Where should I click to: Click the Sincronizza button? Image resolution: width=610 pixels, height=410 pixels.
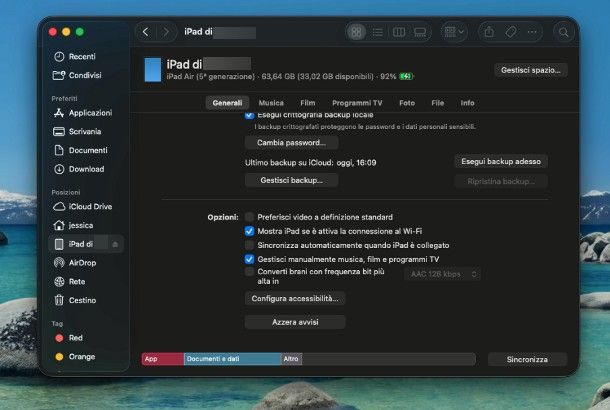coord(527,359)
